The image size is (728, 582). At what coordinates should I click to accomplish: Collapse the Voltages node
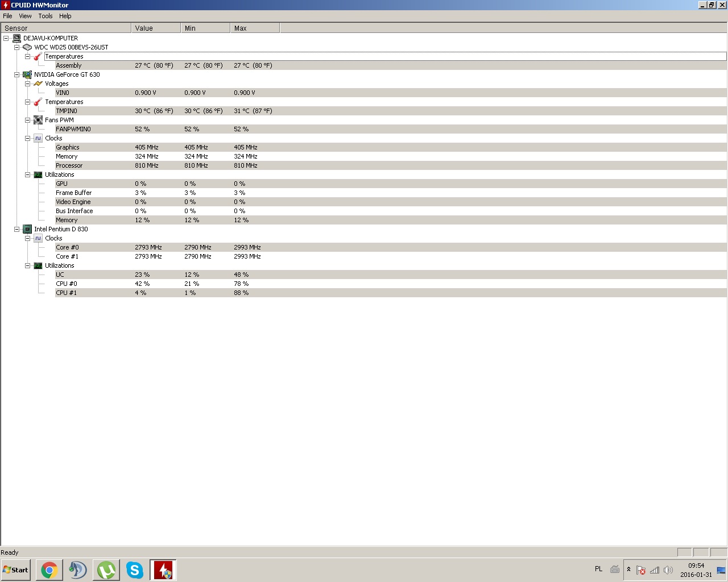coord(27,84)
